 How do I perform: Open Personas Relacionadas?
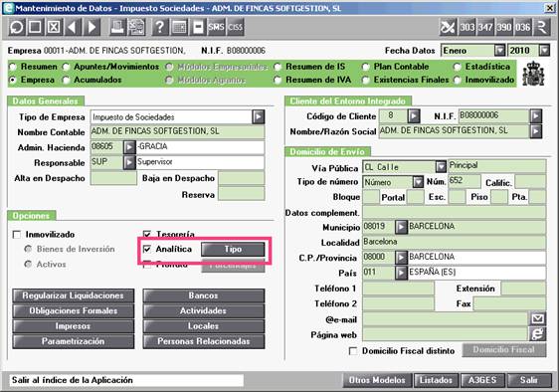point(204,341)
